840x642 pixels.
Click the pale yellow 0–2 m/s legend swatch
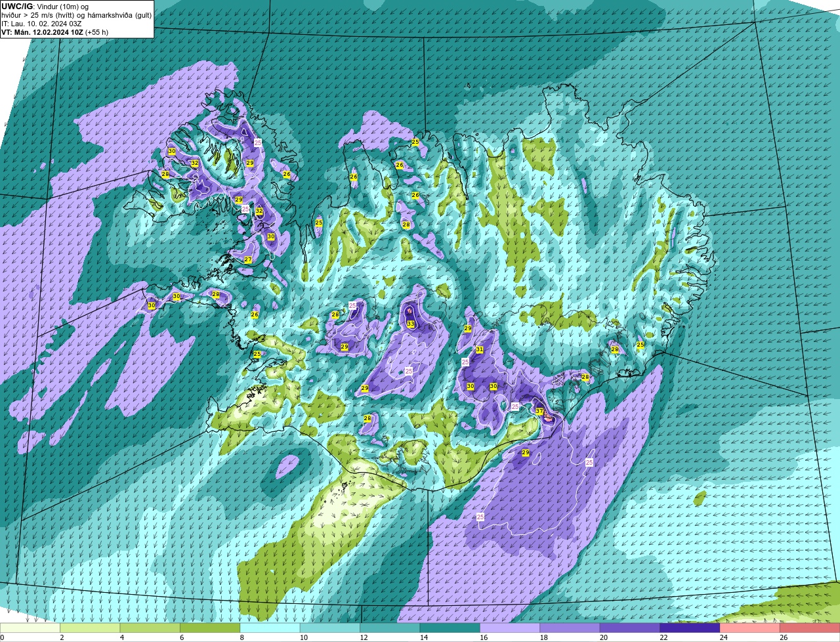coord(30,628)
